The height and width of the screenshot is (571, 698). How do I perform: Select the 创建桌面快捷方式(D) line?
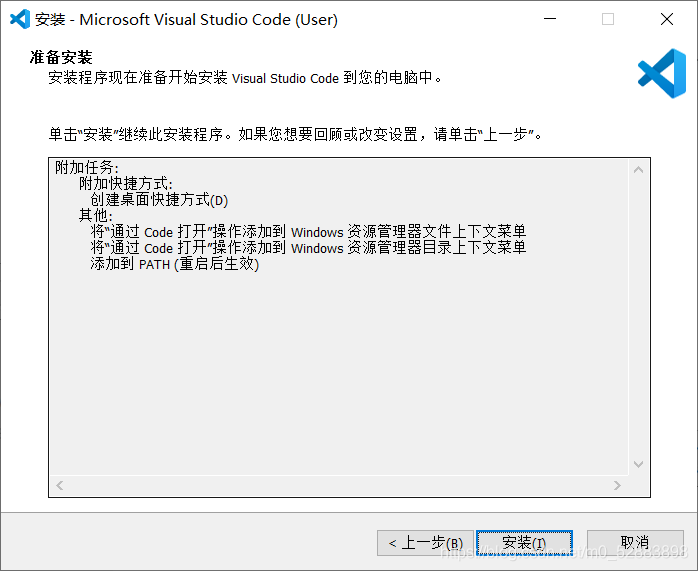pos(159,200)
